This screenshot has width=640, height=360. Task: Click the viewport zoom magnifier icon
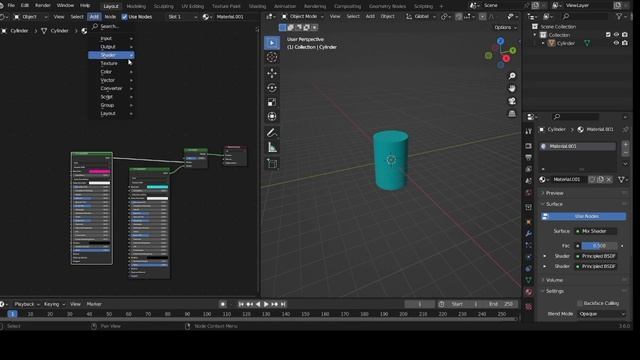[512, 76]
